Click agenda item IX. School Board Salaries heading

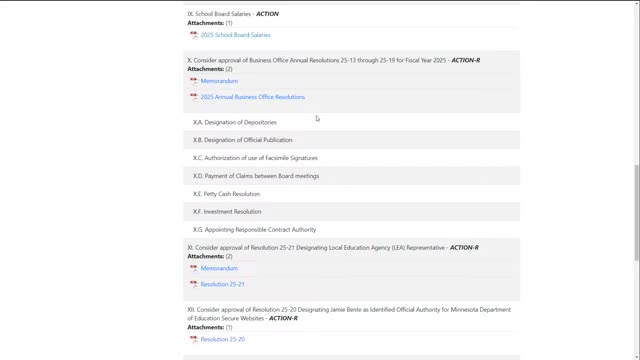pos(233,14)
